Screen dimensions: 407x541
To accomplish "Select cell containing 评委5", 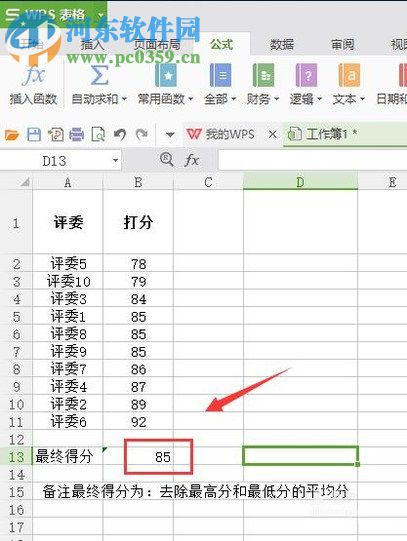I will (68, 264).
